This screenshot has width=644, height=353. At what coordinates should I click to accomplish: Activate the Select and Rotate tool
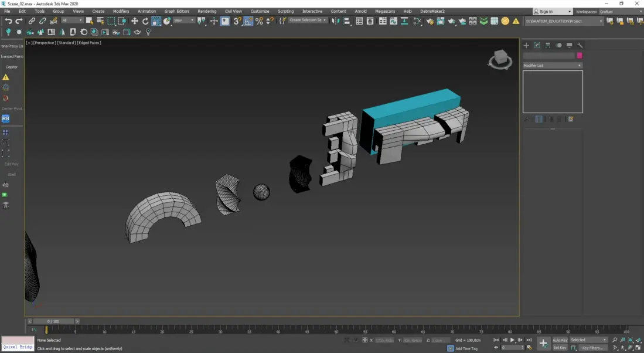pos(145,21)
